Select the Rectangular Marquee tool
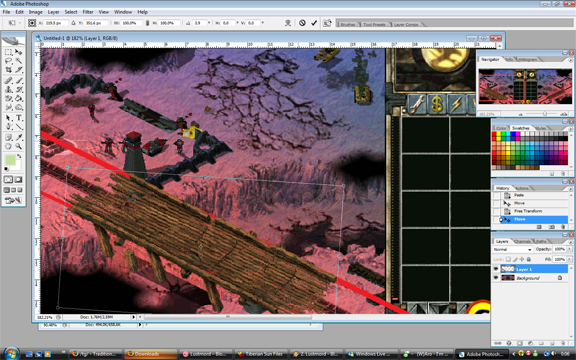The image size is (576, 360). [x=8, y=52]
